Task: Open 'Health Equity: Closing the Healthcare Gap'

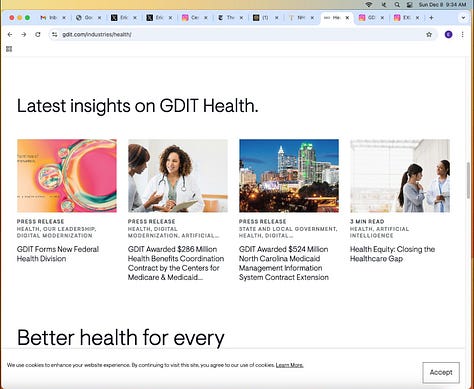Action: 392,254
